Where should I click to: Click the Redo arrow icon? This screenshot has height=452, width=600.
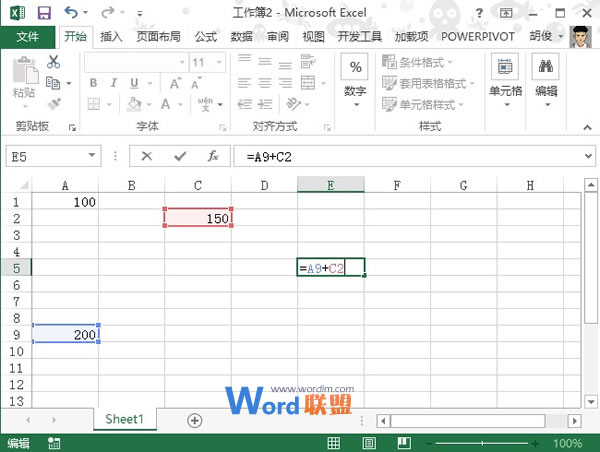[108, 13]
